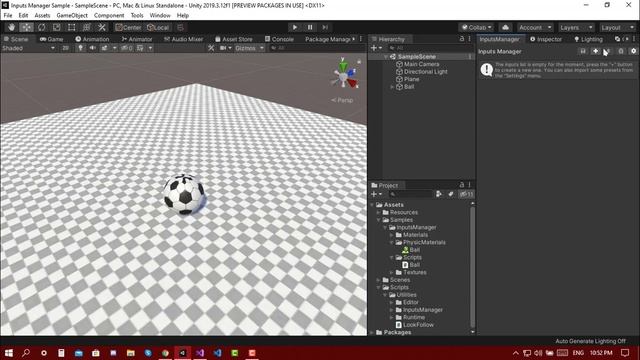Open the Collab dropdown
Screen dimensions: 640x360
coord(476,27)
